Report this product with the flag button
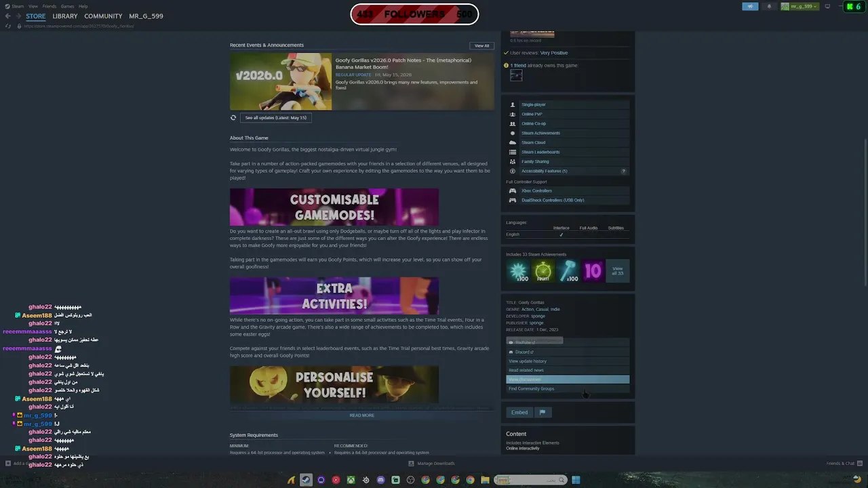The height and width of the screenshot is (488, 868). [x=542, y=412]
